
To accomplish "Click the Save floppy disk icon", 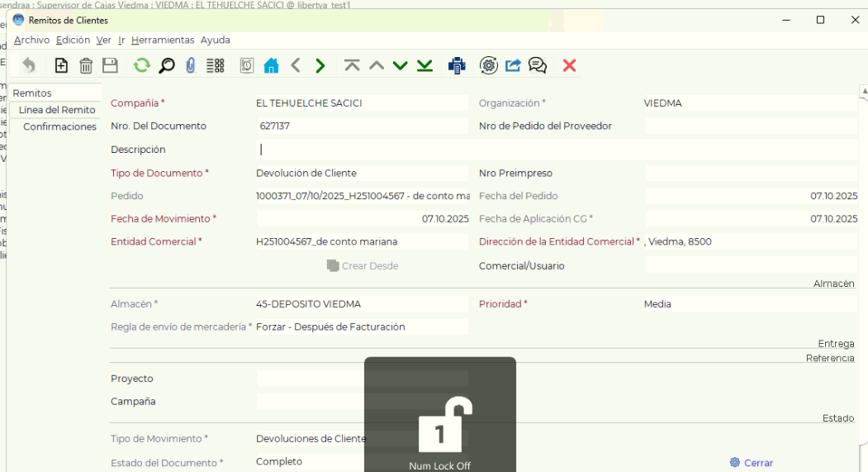I will coord(110,65).
